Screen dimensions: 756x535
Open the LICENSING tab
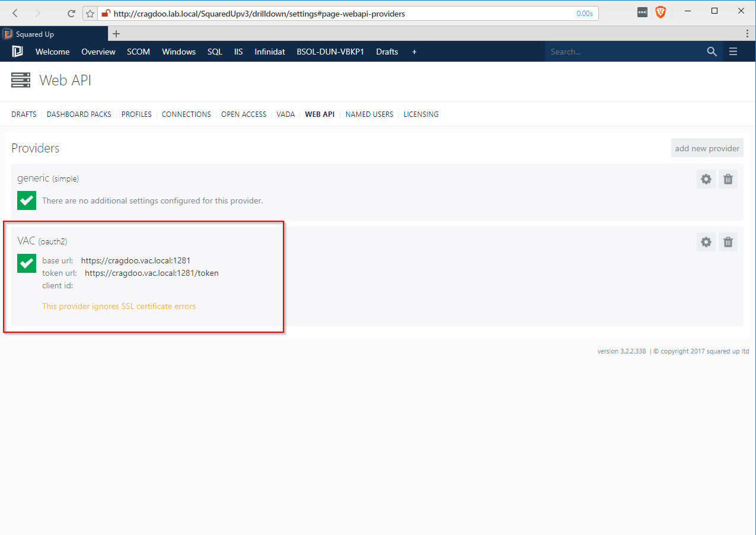point(421,114)
